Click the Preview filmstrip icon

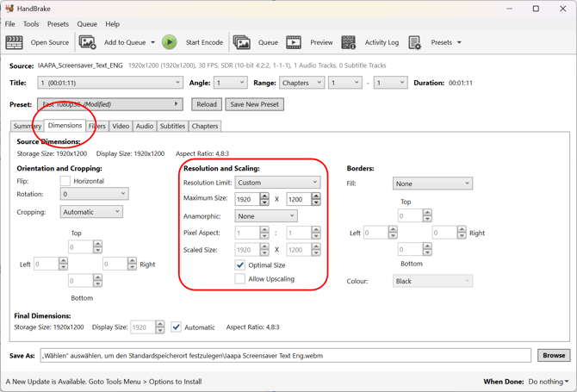point(294,42)
